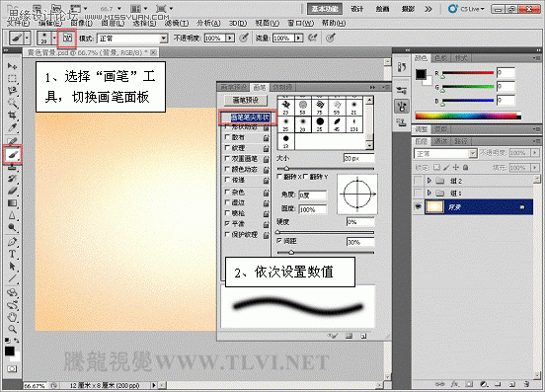The width and height of the screenshot is (545, 392).
Task: Switch to the 色板 swatches tab
Action: click(441, 58)
